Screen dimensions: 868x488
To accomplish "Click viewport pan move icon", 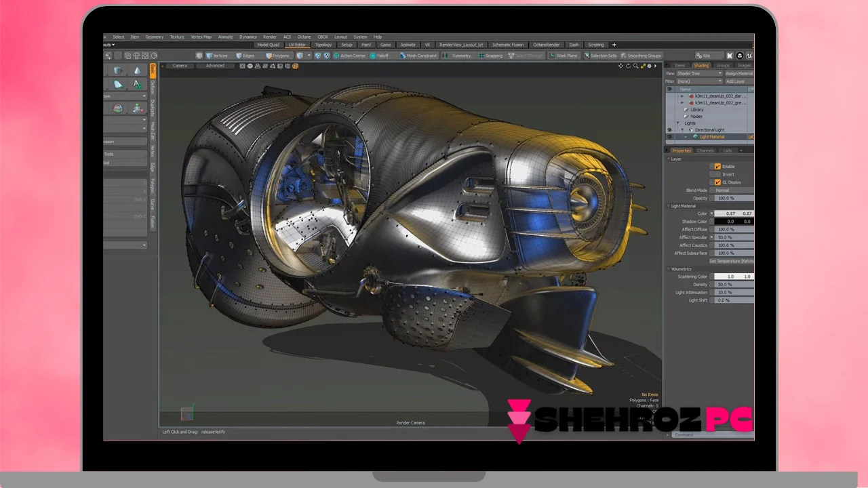I will pos(620,66).
